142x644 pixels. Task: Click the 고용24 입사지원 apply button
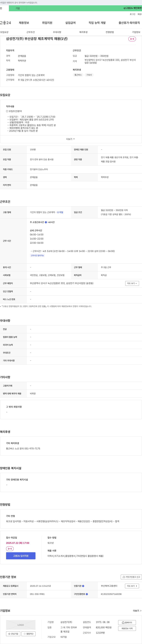(21, 556)
